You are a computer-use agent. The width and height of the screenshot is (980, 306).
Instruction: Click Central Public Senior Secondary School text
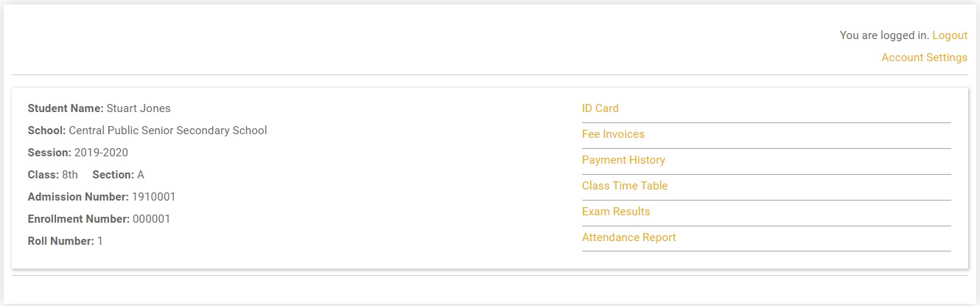168,131
